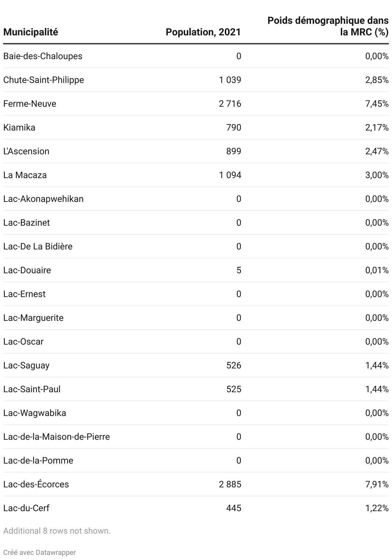The width and height of the screenshot is (392, 560).
Task: Click the Ferme-Neuve population value 2 716
Action: pyautogui.click(x=230, y=104)
